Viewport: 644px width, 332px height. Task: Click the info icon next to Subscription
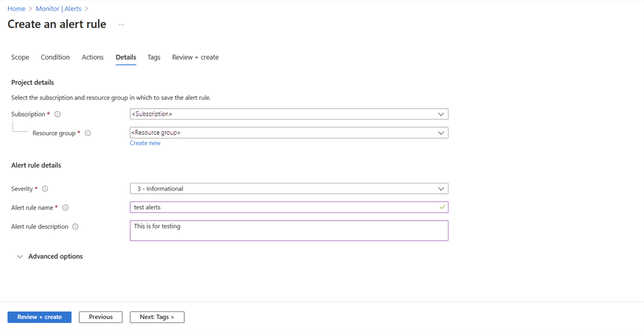[x=58, y=114]
